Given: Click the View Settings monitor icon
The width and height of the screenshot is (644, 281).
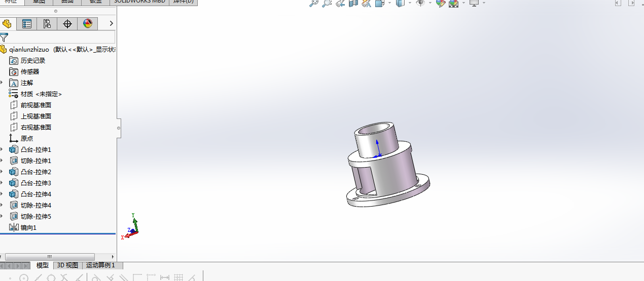Looking at the screenshot, I should (474, 3).
